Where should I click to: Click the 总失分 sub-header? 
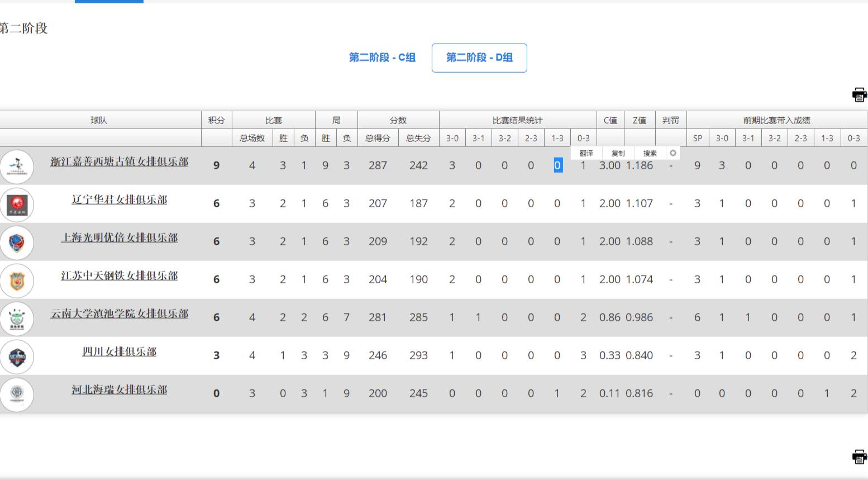(x=419, y=138)
